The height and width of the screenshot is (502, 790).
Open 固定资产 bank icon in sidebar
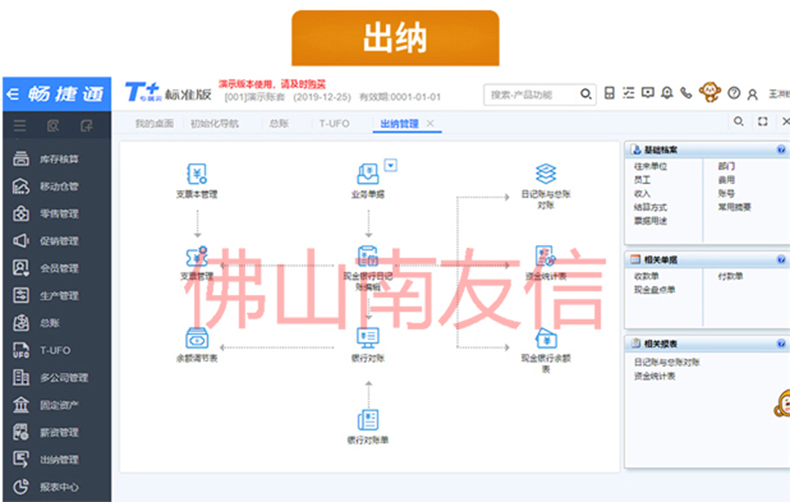point(21,405)
